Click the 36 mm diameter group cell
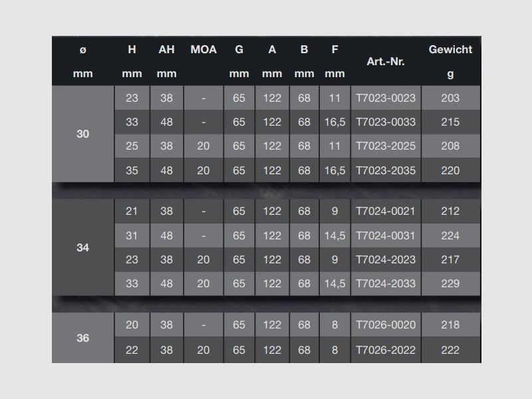The height and width of the screenshot is (399, 532). (82, 338)
